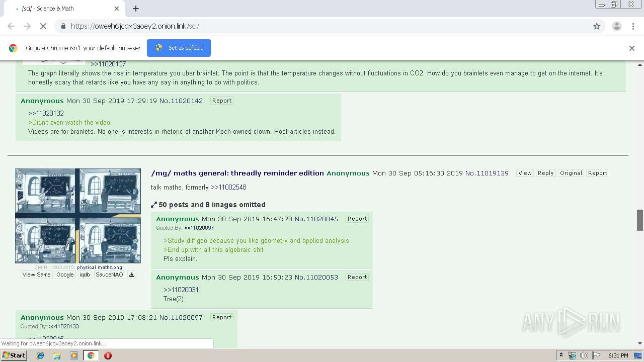
Task: Click the volume speaker tray icon
Action: tap(584, 355)
